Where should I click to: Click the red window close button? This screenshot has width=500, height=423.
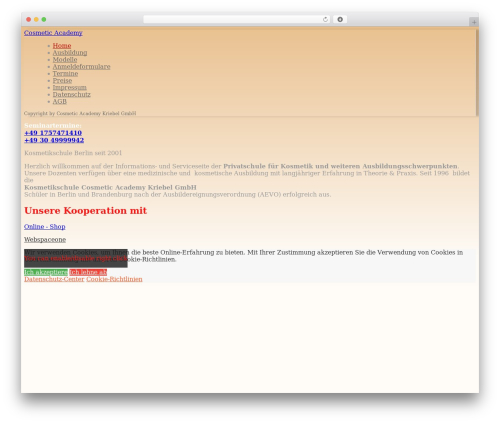29,20
